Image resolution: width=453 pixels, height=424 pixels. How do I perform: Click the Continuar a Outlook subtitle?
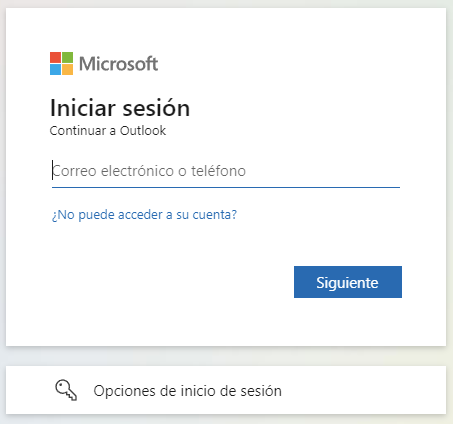(108, 131)
